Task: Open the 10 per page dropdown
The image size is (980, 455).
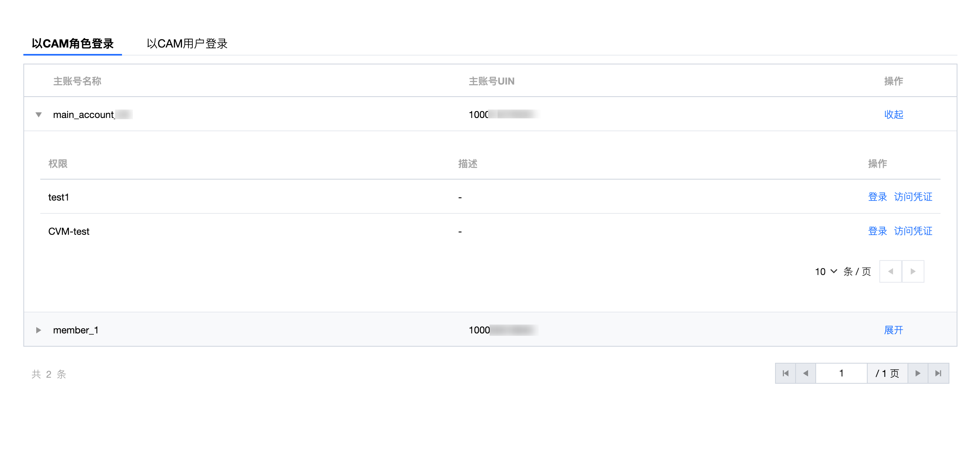Action: coord(826,272)
